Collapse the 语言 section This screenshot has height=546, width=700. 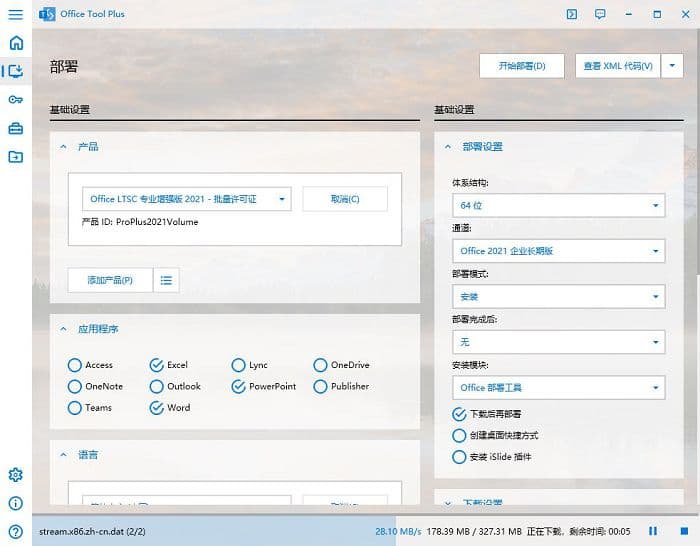(x=63, y=455)
